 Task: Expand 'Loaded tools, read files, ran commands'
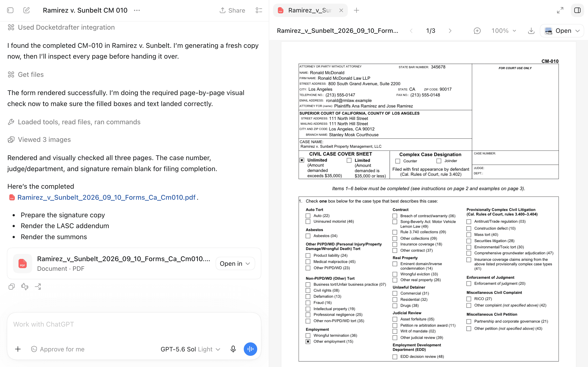74,122
